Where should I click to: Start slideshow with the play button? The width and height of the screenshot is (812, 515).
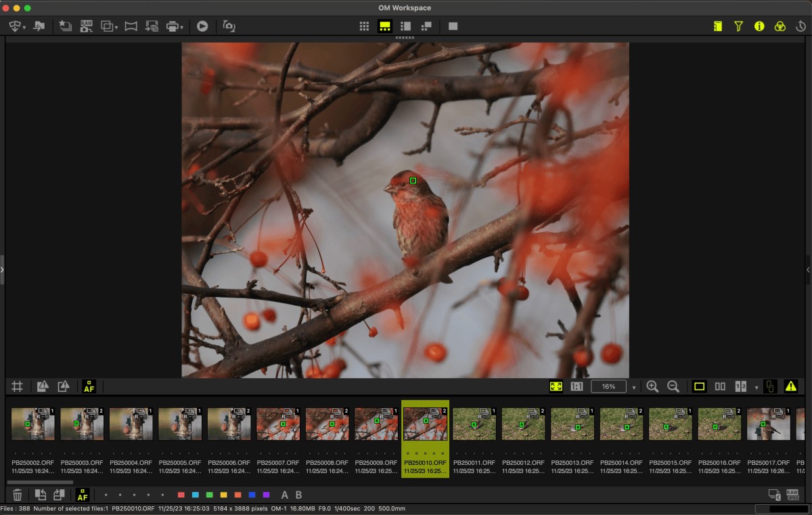202,26
